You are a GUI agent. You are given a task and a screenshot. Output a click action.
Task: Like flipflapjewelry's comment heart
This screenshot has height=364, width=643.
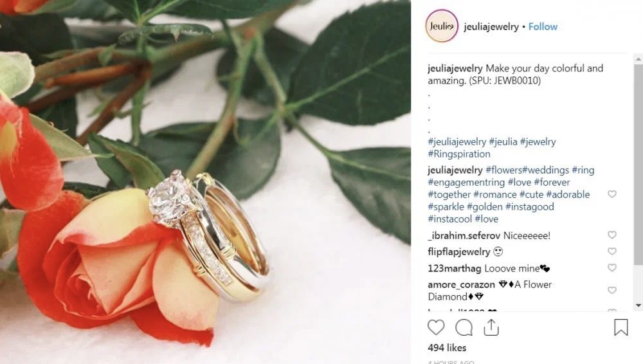612,251
